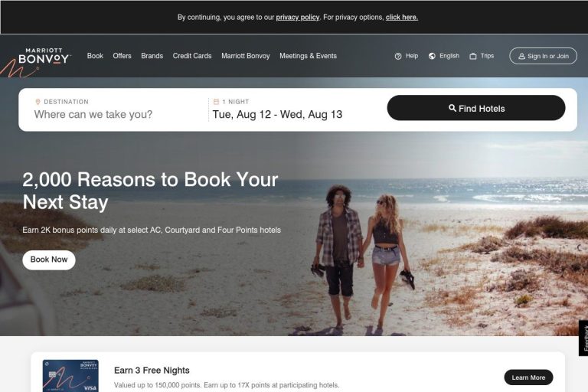Click the Book Now button
The height and width of the screenshot is (392, 588).
tap(49, 260)
